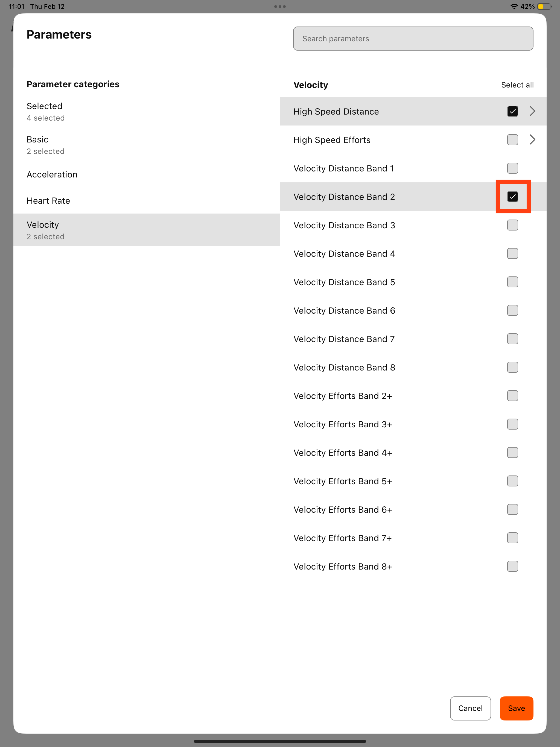Toggle Velocity Distance Band 7 on
The image size is (560, 747).
point(512,339)
